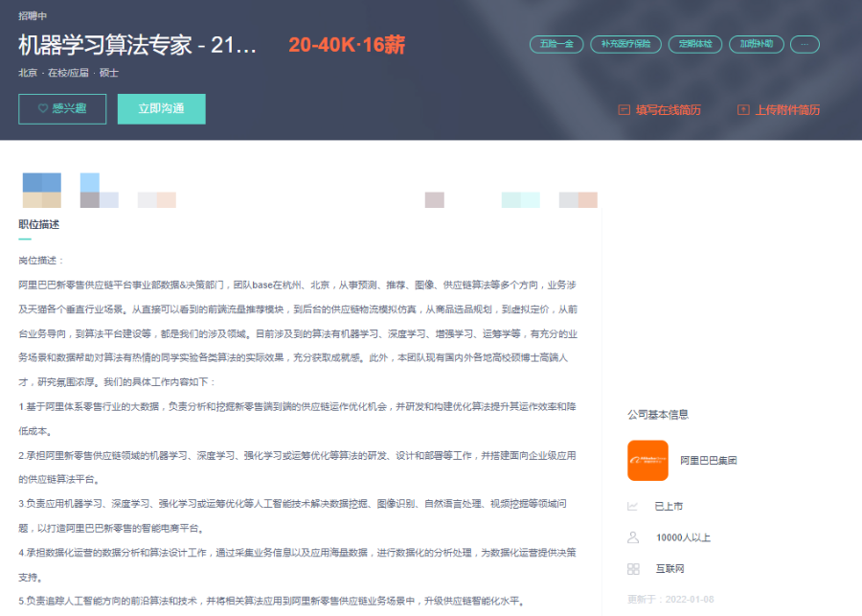Click the heart icon in 感兴趣
Viewport: 862px width, 616px height.
coord(43,108)
